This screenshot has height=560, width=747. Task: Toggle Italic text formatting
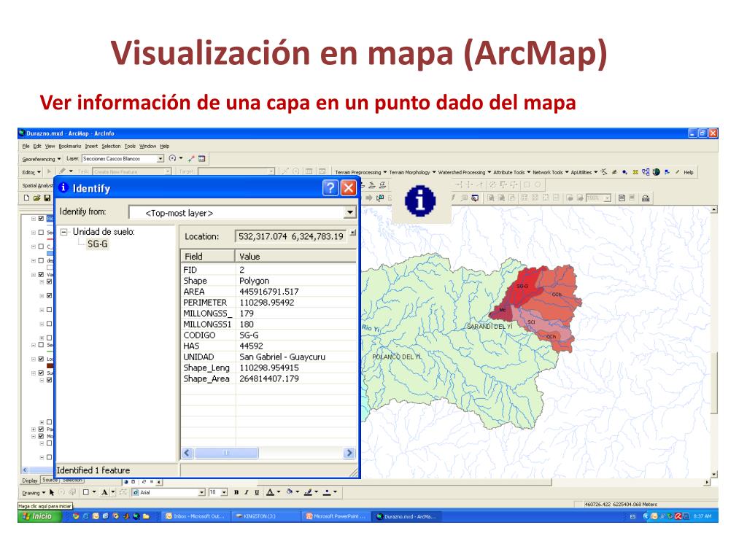click(x=247, y=492)
